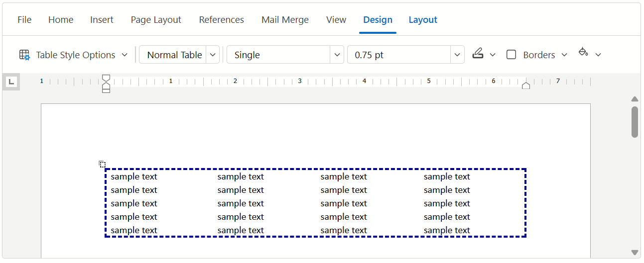Click first row fourth column sample text
This screenshot has height=263, width=644.
click(447, 176)
